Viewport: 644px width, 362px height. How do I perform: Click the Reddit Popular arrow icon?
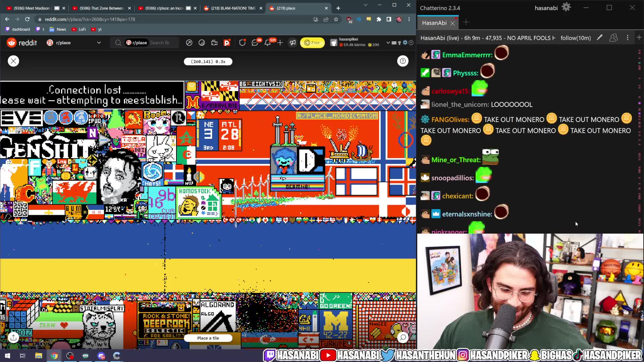(189, 43)
